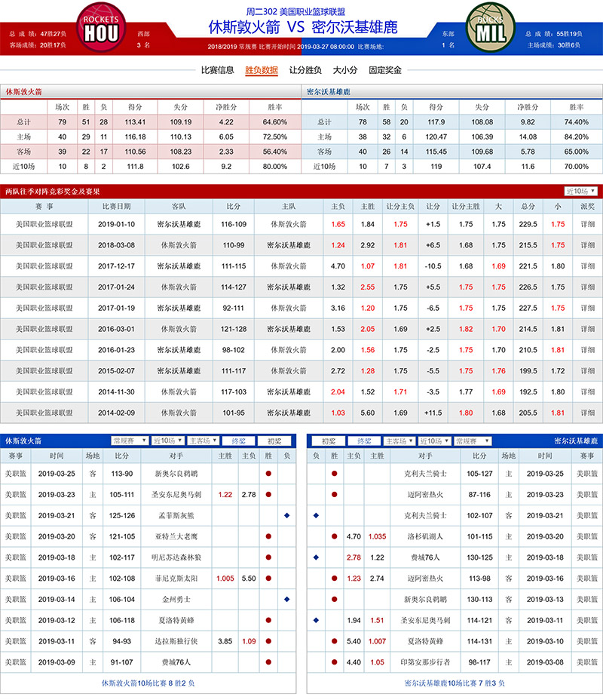Select the 胜负数据 tab
This screenshot has width=603, height=700.
click(262, 70)
